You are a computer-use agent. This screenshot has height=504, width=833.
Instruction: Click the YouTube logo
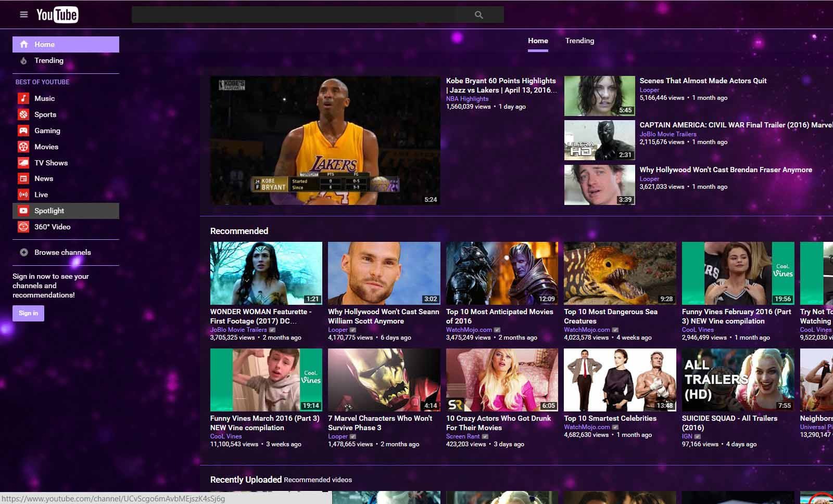(x=57, y=15)
